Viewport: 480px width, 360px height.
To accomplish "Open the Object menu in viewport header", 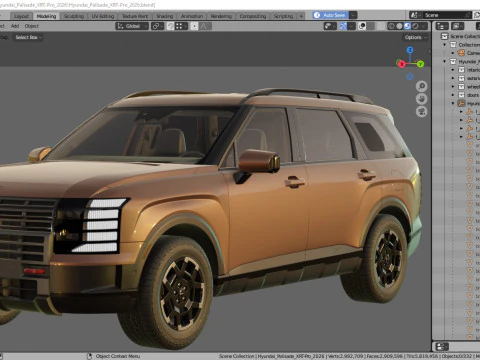I will pos(32,26).
